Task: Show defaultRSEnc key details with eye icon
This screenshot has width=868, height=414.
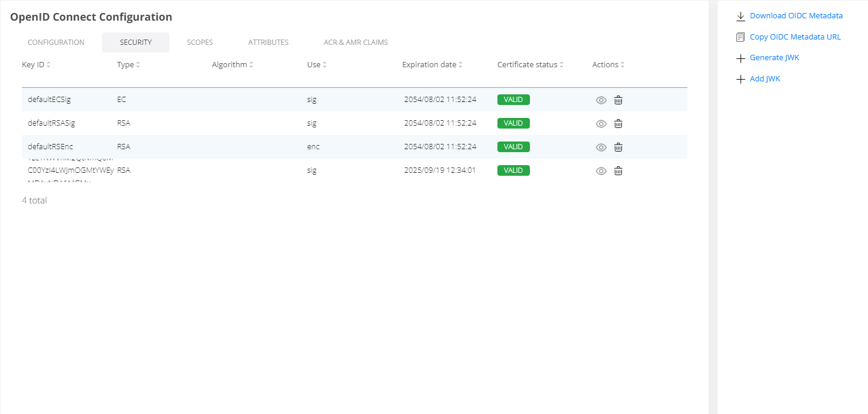Action: (x=601, y=147)
